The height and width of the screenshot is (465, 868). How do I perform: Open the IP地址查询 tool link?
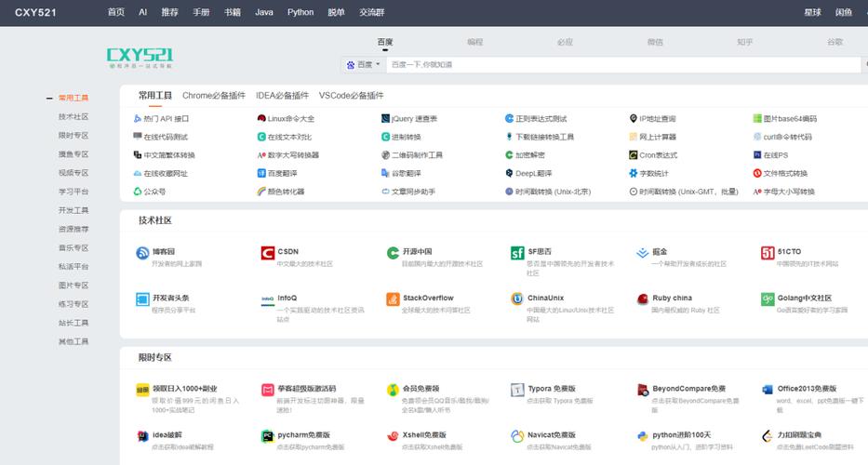(x=653, y=118)
